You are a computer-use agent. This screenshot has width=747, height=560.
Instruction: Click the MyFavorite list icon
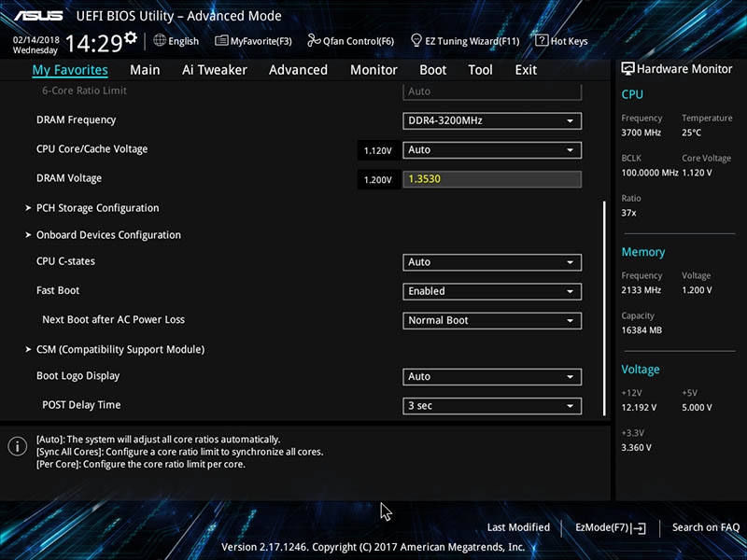(221, 40)
